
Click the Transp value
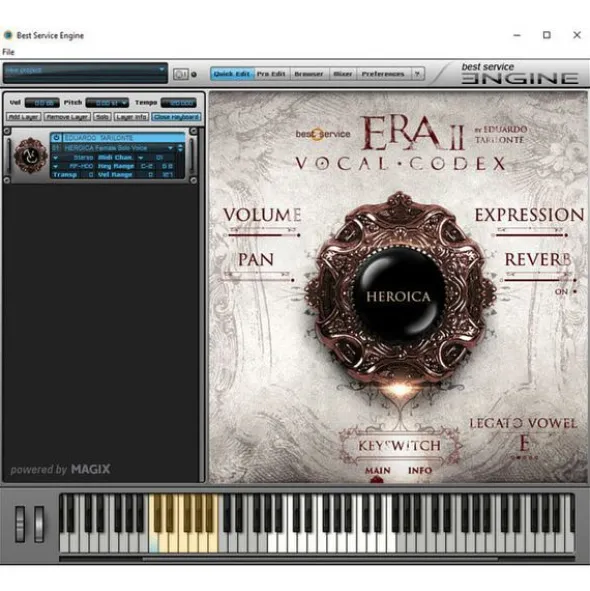pos(90,175)
